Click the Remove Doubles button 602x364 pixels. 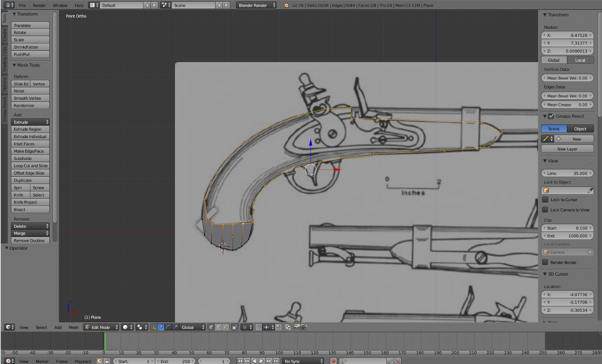pyautogui.click(x=30, y=240)
